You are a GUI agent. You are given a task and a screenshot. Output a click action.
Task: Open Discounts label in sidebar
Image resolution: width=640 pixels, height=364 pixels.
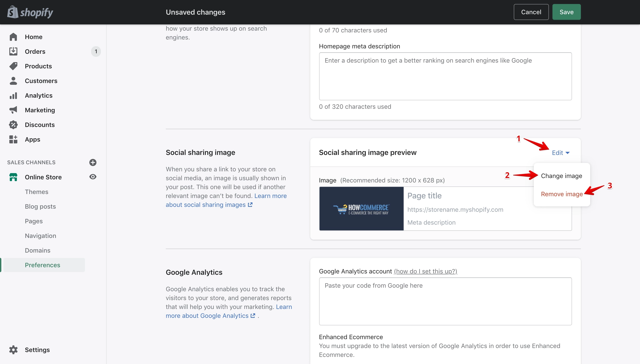[x=40, y=125]
